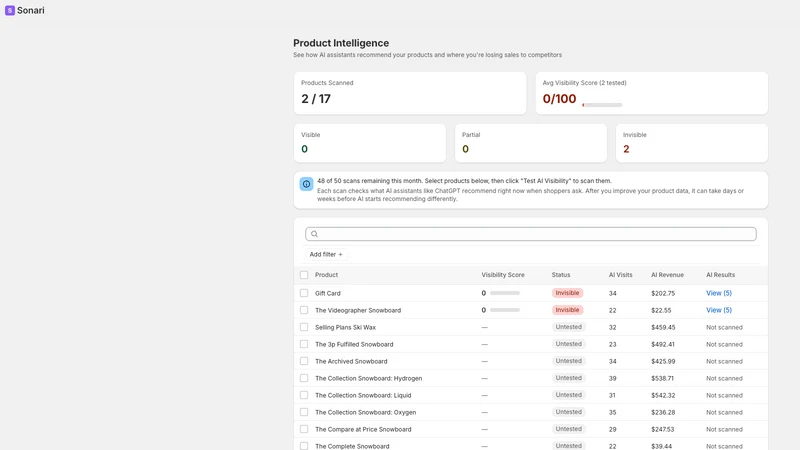Viewport: 800px width, 450px height.
Task: Check The Compare at Price Snowboard checkbox
Action: (x=304, y=429)
